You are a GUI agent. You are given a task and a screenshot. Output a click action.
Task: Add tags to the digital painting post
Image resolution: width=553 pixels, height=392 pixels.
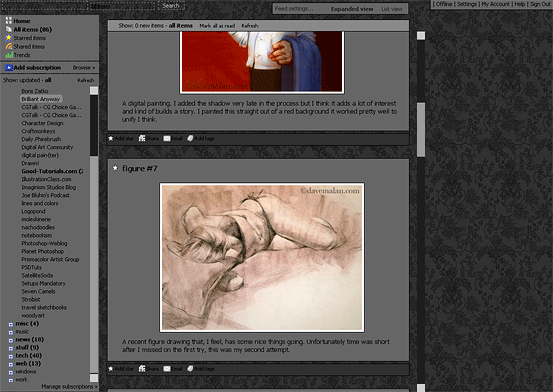[201, 138]
